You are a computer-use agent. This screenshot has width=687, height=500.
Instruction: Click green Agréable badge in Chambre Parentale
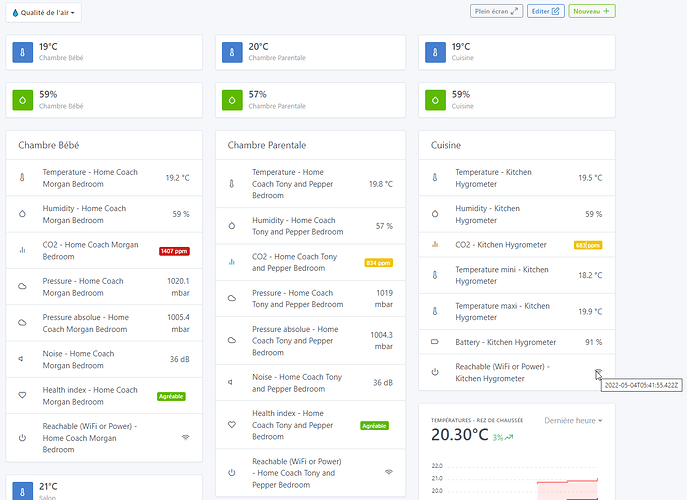374,425
